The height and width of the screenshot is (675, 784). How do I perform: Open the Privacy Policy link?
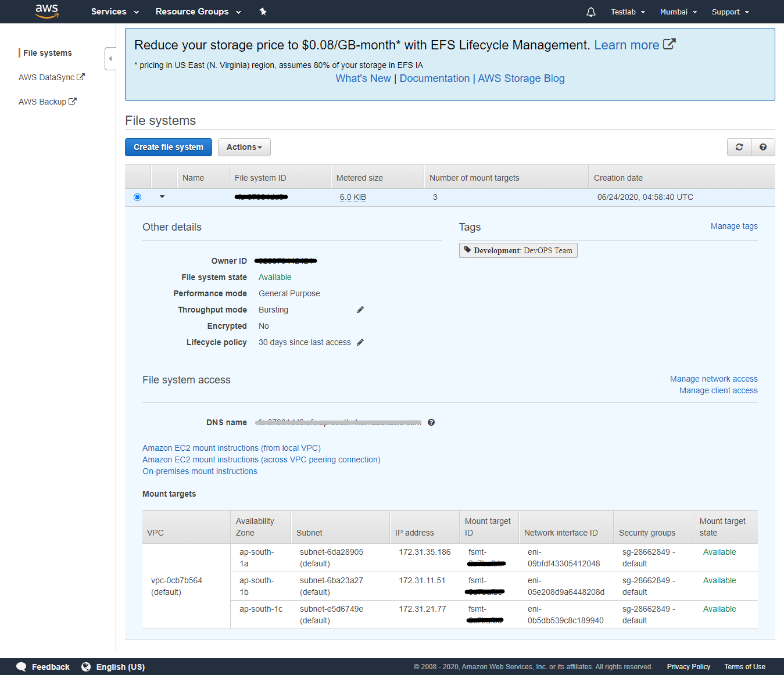click(689, 667)
